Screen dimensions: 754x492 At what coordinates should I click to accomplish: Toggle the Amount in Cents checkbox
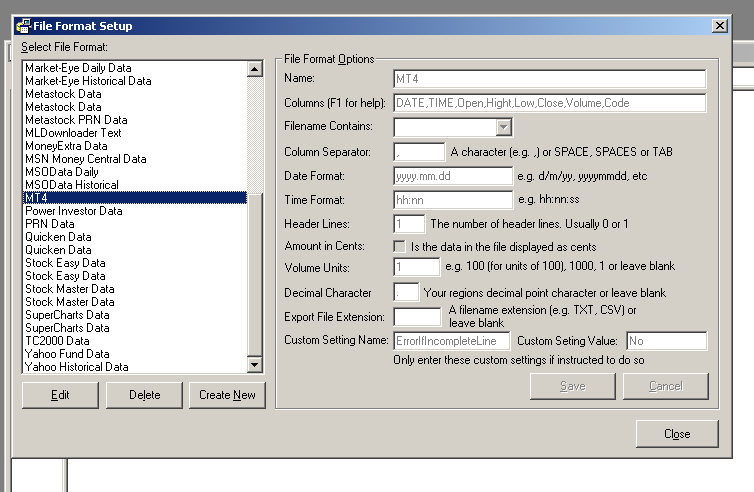tap(399, 247)
